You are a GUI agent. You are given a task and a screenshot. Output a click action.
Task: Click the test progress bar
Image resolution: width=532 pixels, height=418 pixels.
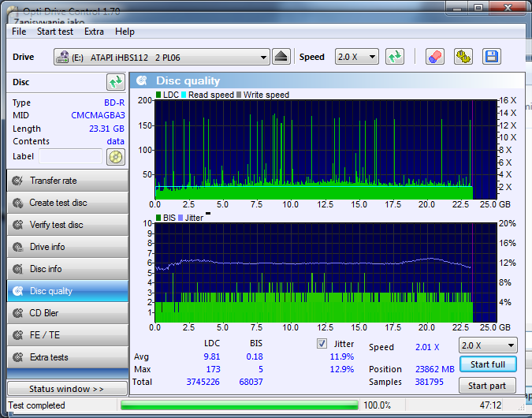point(239,405)
